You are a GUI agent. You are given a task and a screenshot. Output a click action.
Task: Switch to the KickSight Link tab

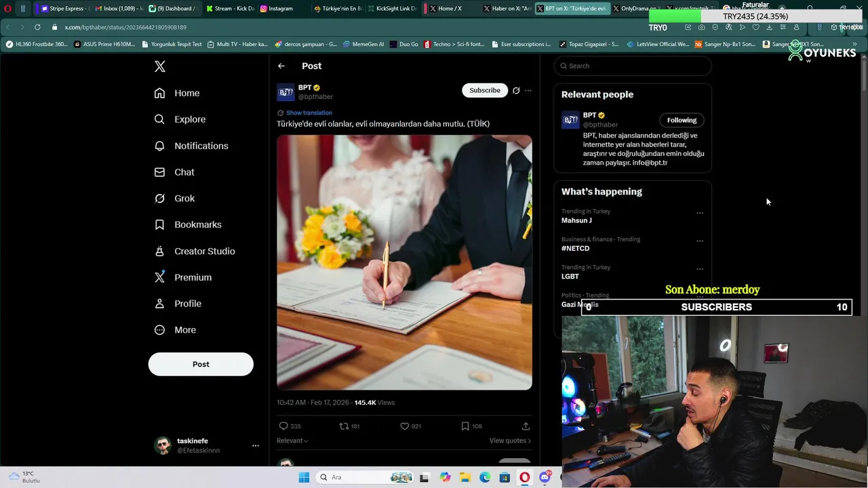click(x=391, y=8)
